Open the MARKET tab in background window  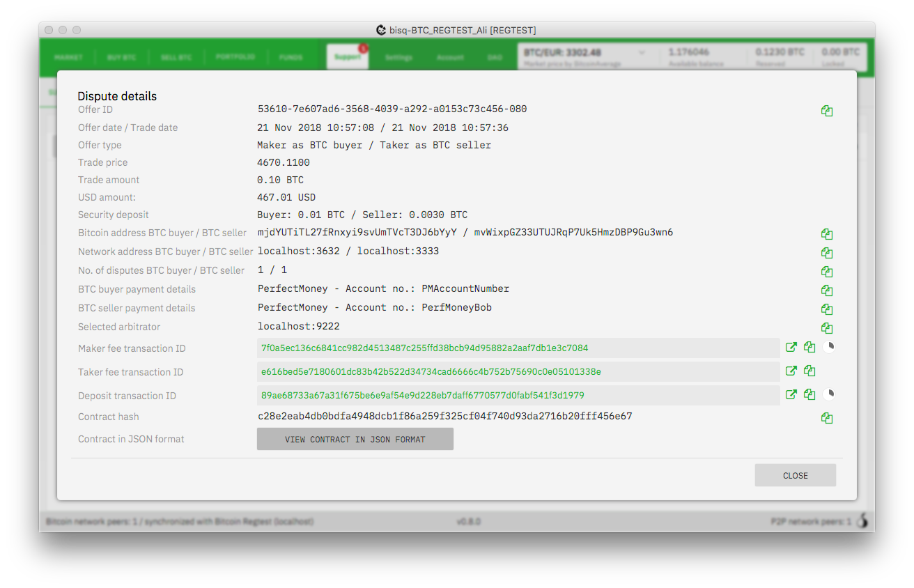[x=68, y=57]
